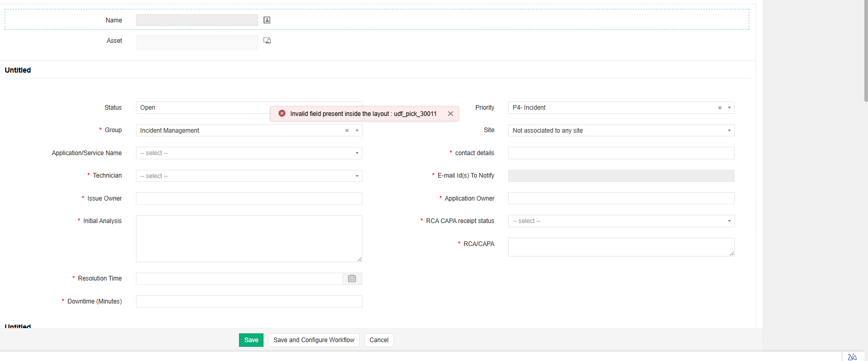
Task: Click into the Initial Analysis text area
Action: tap(249, 238)
